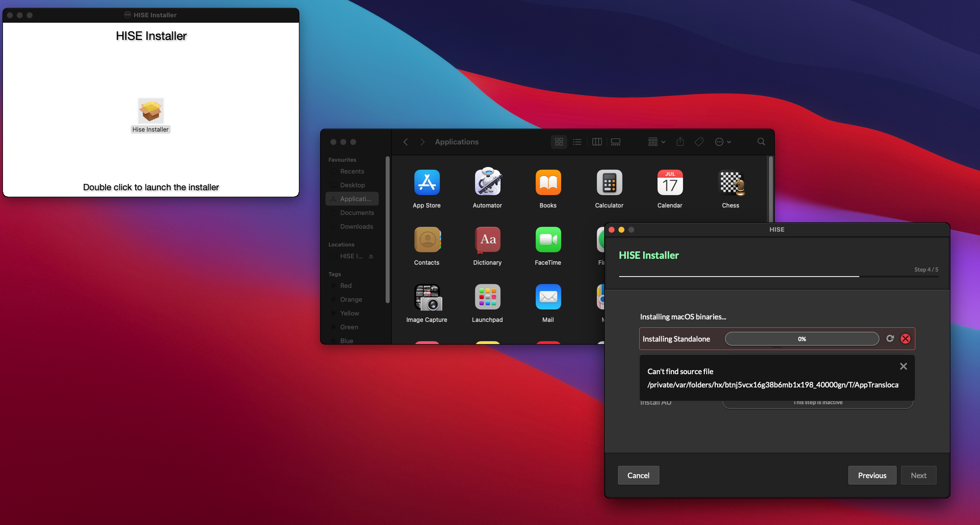The image size is (980, 525).
Task: Click the Hise Installer package icon
Action: (x=150, y=111)
